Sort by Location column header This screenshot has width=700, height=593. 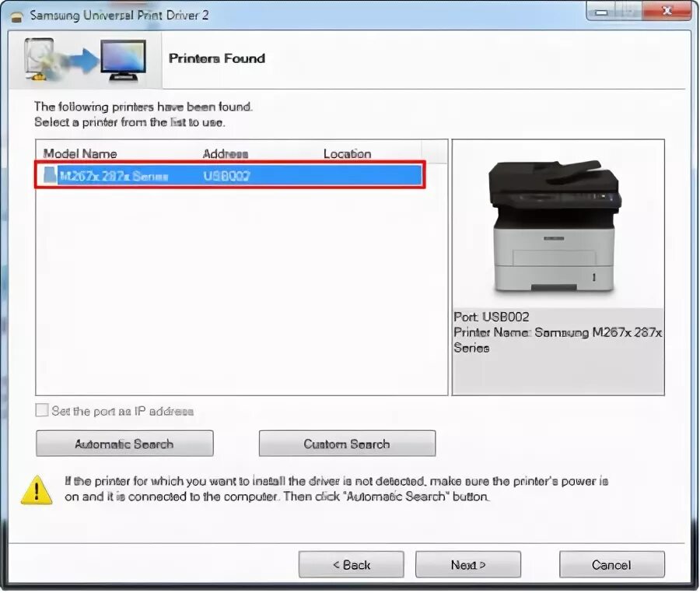(x=348, y=153)
